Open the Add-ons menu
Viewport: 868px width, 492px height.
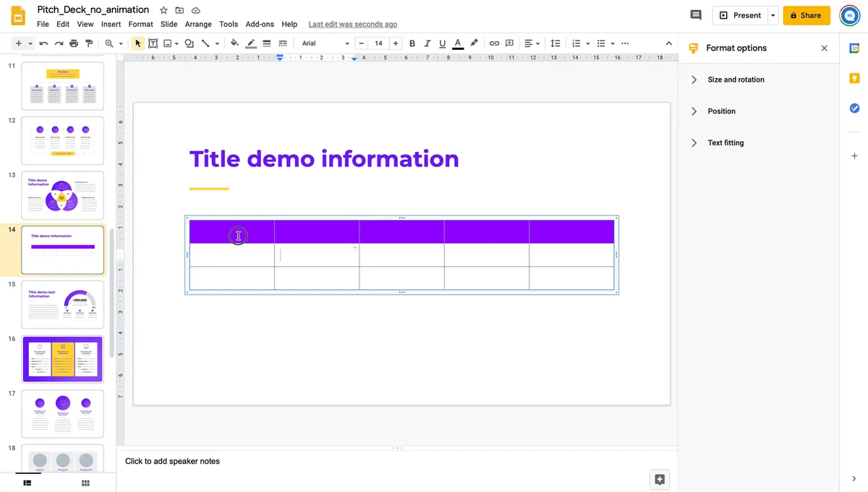260,24
